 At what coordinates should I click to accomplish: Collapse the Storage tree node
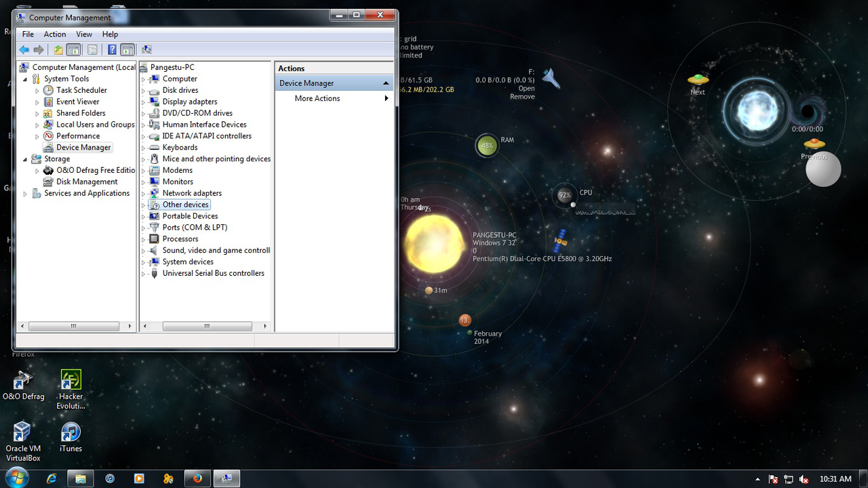[26, 159]
